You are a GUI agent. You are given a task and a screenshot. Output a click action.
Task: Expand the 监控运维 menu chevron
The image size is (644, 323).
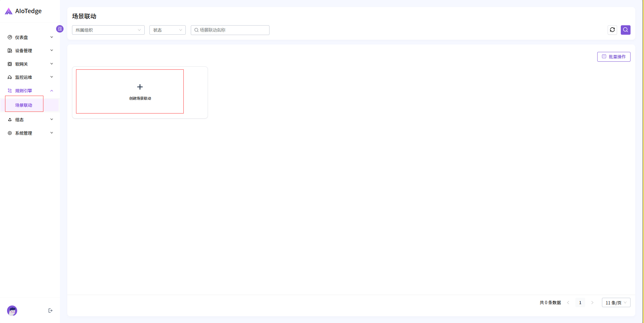coord(51,77)
